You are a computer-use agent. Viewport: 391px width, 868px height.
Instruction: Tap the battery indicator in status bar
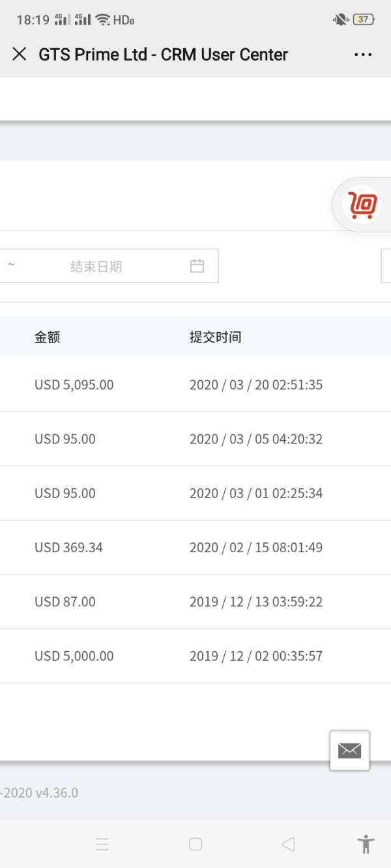pyautogui.click(x=363, y=20)
